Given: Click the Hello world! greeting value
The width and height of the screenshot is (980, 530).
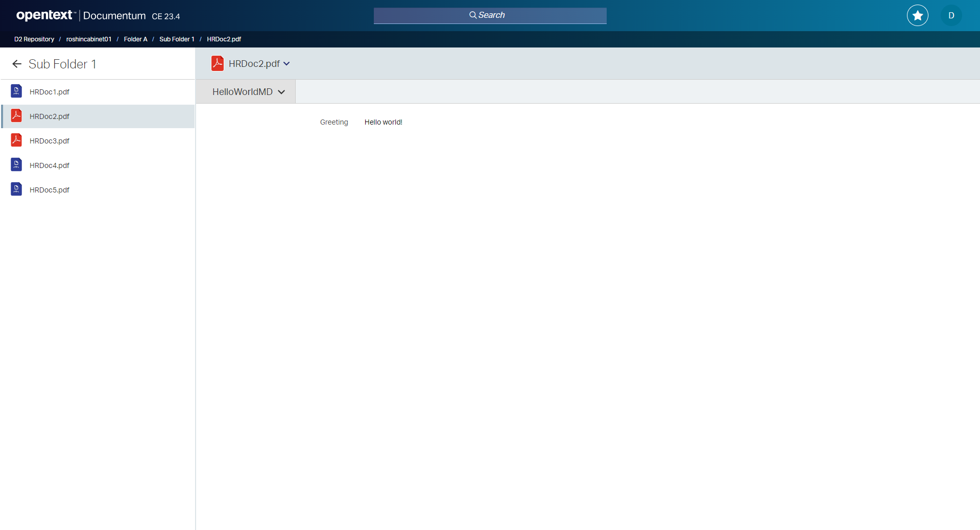Looking at the screenshot, I should click(383, 122).
